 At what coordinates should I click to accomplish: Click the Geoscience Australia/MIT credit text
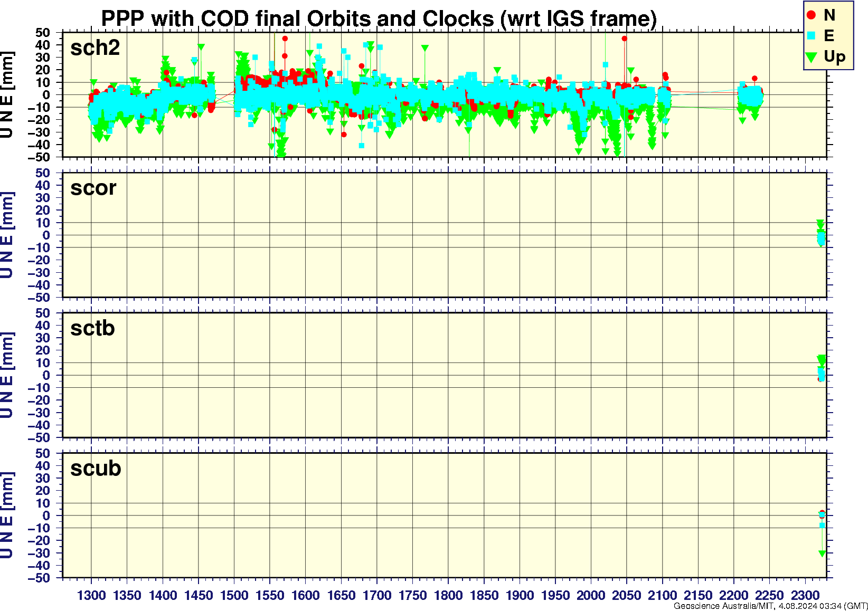pyautogui.click(x=770, y=606)
